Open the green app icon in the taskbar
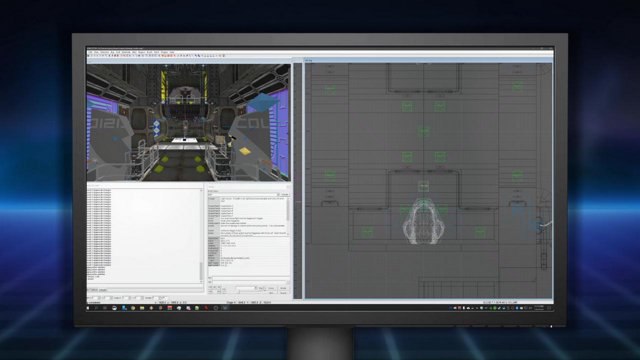This screenshot has width=640, height=360. 197,308
